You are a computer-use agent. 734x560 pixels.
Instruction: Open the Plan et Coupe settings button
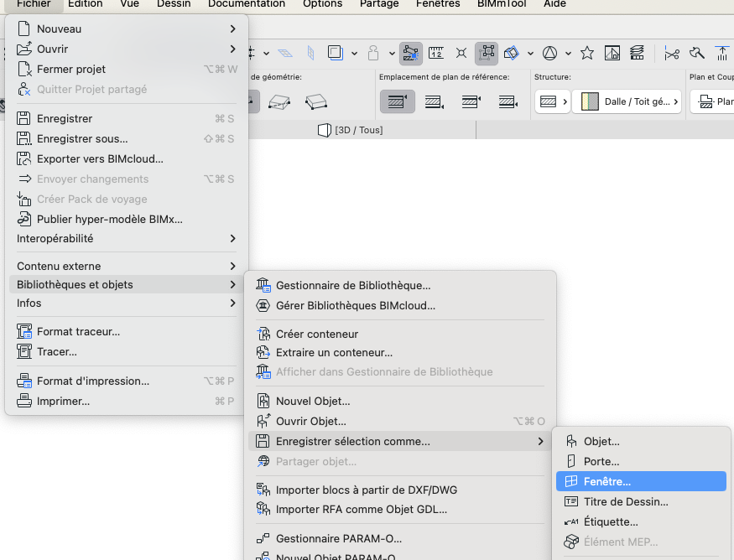712,101
